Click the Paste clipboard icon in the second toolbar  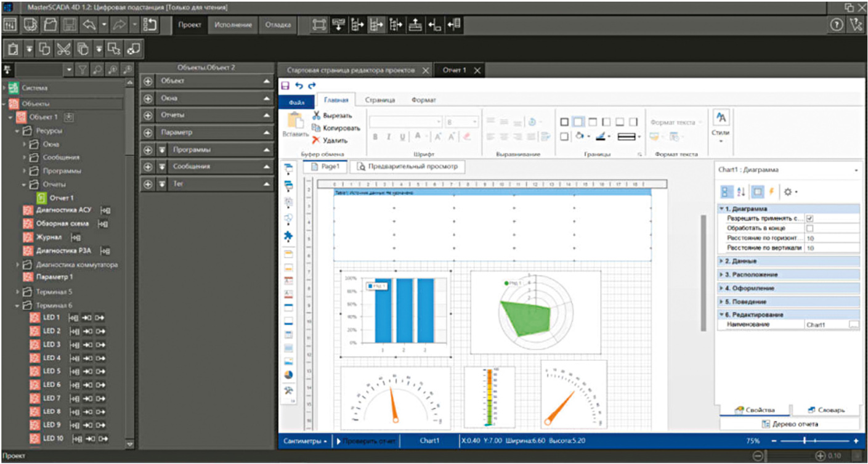pyautogui.click(x=14, y=49)
